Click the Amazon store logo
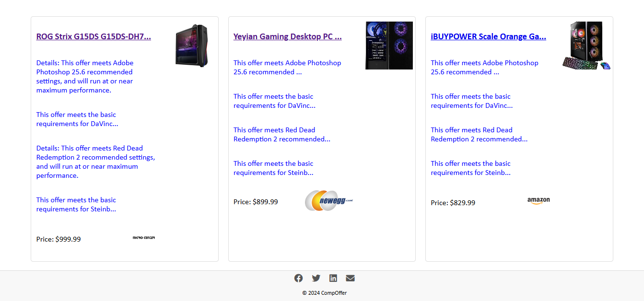This screenshot has width=644, height=301. coord(539,201)
